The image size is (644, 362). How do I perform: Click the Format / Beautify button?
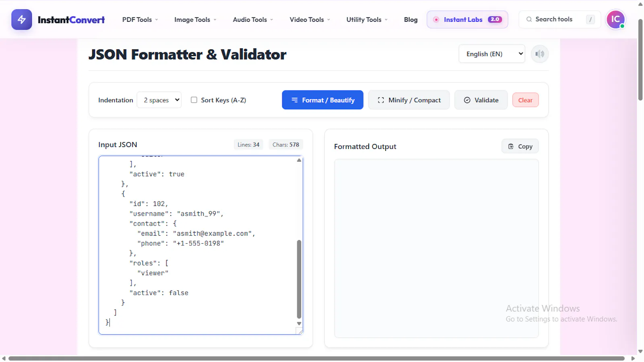[322, 100]
